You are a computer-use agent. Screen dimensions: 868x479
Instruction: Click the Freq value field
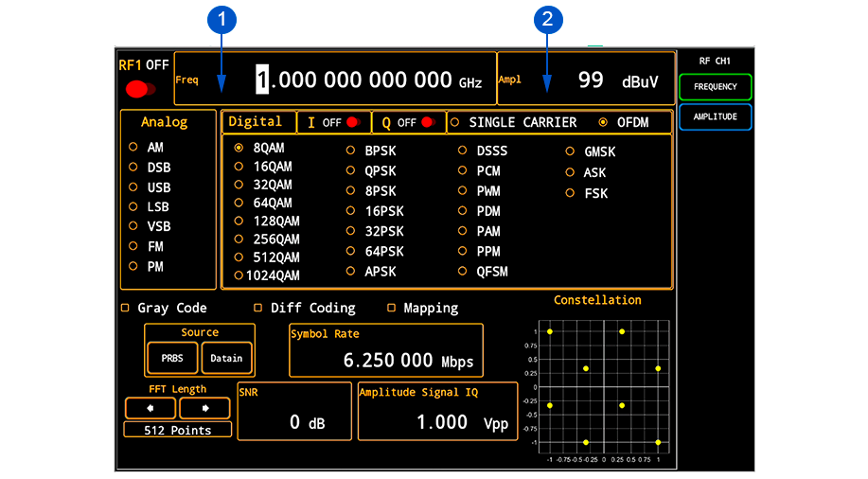(x=335, y=79)
